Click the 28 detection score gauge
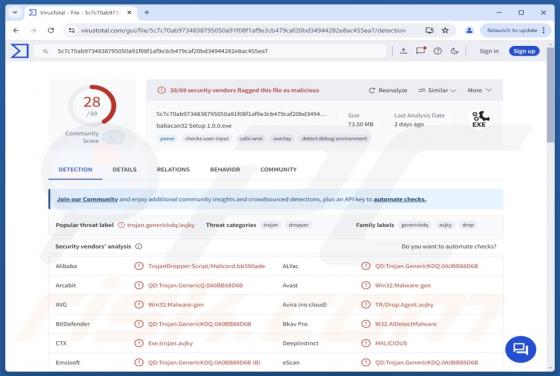Screen dimensions: 560x376 click(92, 105)
